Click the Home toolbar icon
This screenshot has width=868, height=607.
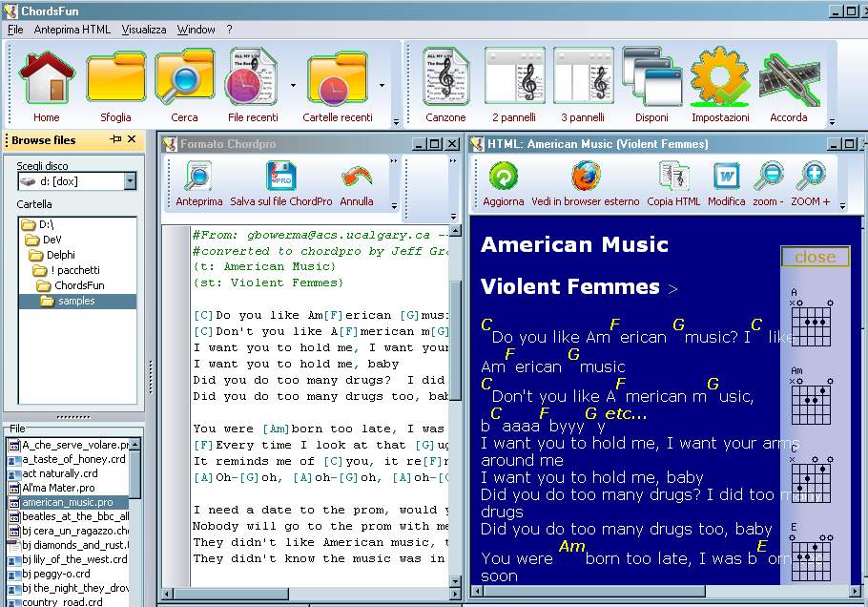click(x=47, y=77)
